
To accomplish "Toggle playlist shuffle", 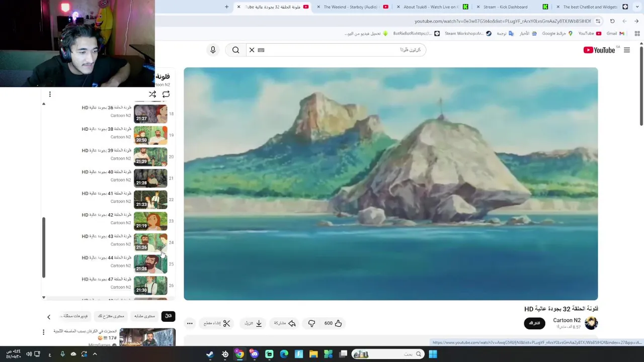I will pyautogui.click(x=152, y=94).
